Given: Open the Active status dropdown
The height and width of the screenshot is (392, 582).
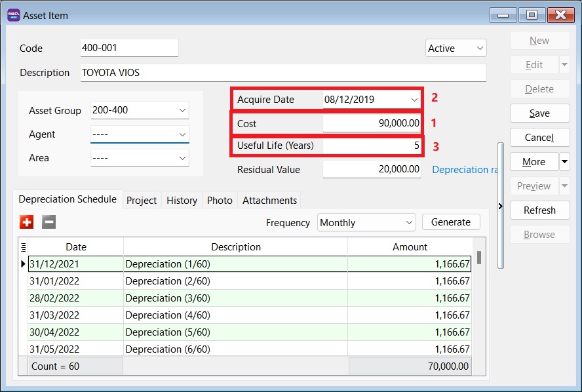Looking at the screenshot, I should (480, 49).
